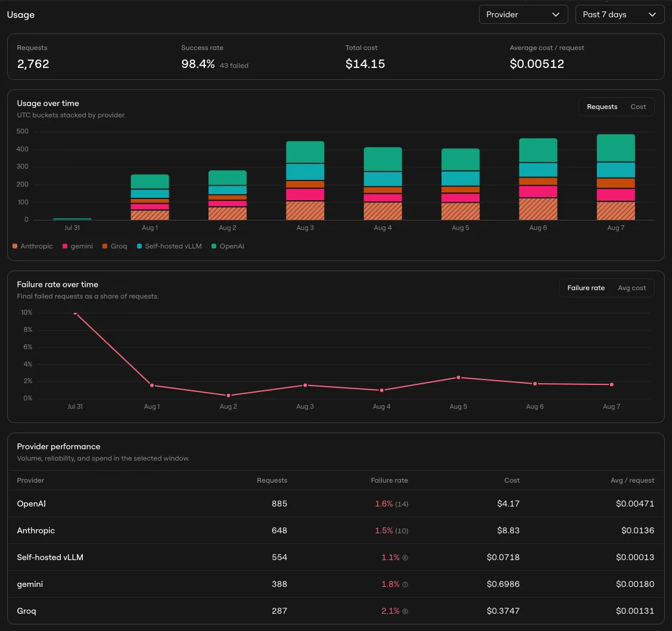Click the $0.00013 average per request value
This screenshot has height=631, width=672.
[635, 557]
